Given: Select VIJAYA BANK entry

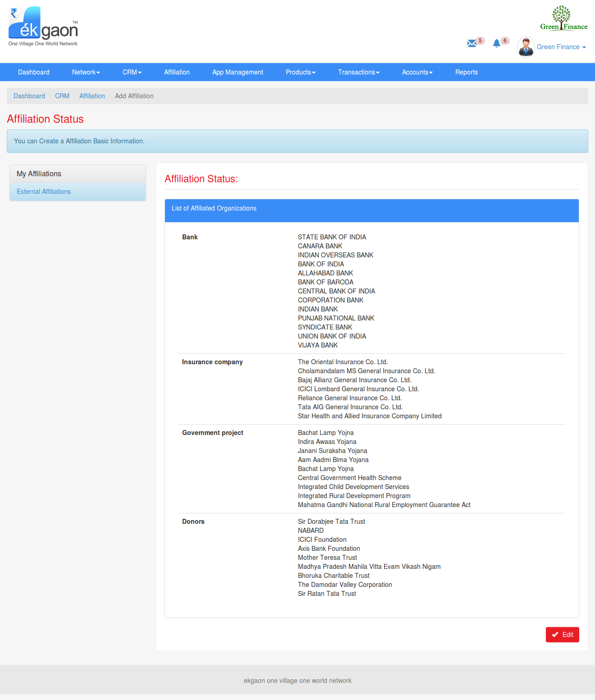Looking at the screenshot, I should tap(318, 345).
